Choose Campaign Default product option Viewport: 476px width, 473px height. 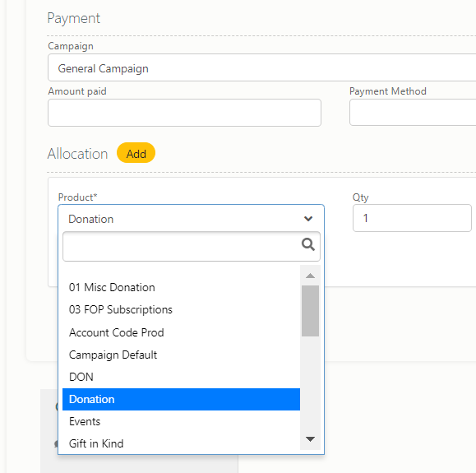(181, 355)
